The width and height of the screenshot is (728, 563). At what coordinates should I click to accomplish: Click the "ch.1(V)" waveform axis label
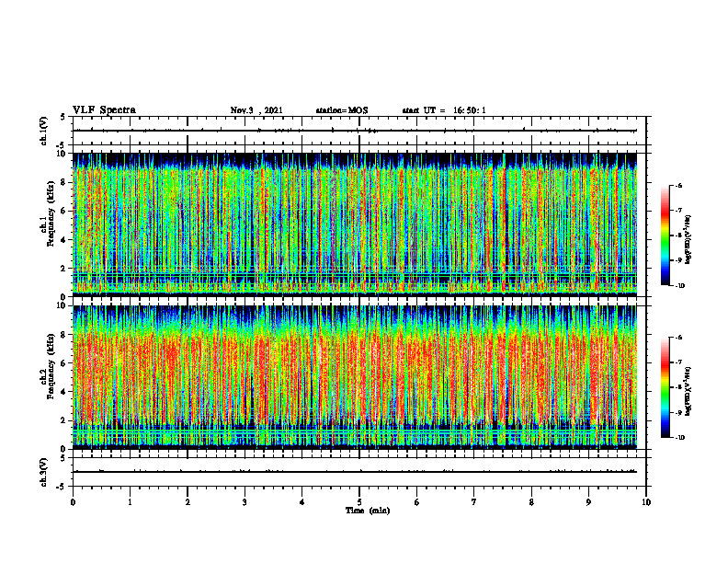tap(43, 131)
